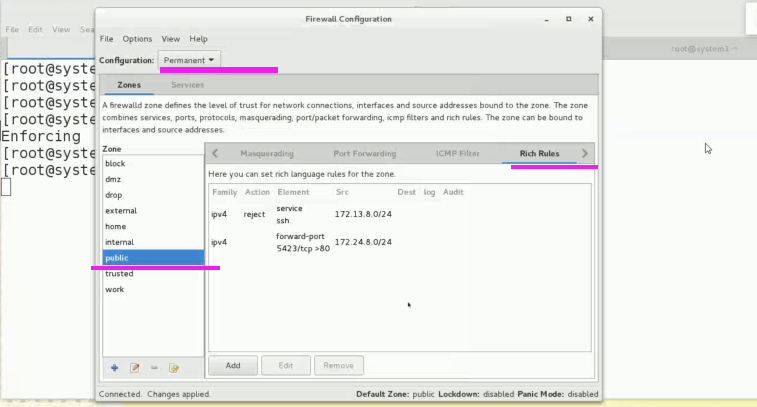Add a new zone with plus icon
This screenshot has height=407, width=757.
coord(114,368)
